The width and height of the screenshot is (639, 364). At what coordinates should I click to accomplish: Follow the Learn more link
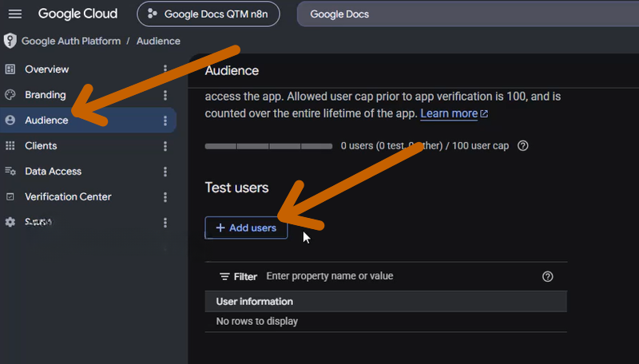454,113
